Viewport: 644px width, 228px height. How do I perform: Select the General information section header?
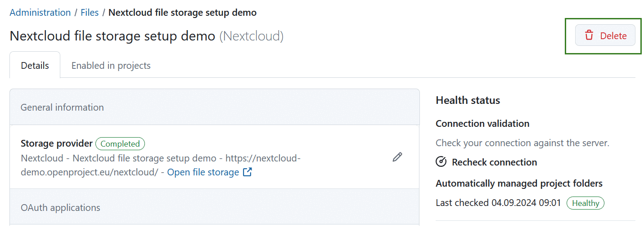click(62, 107)
